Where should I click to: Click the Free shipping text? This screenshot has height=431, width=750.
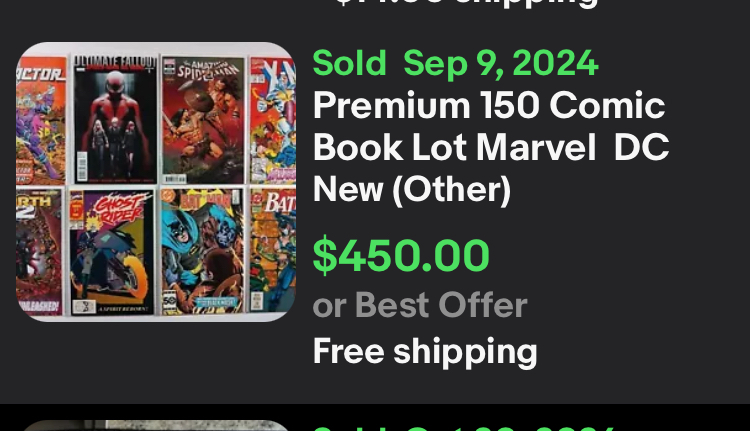pyautogui.click(x=425, y=352)
